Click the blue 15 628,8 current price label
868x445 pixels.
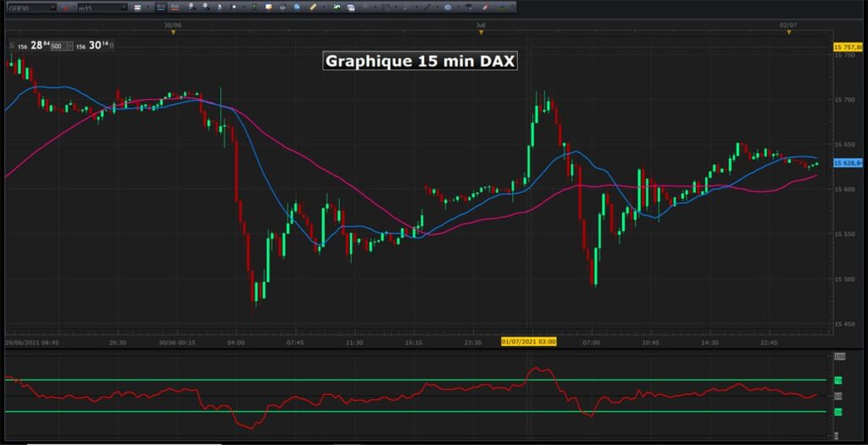[848, 164]
